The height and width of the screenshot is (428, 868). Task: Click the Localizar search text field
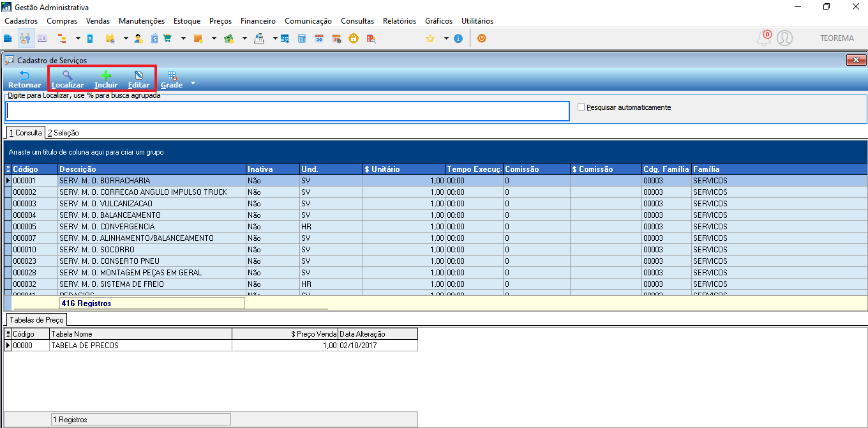click(287, 111)
